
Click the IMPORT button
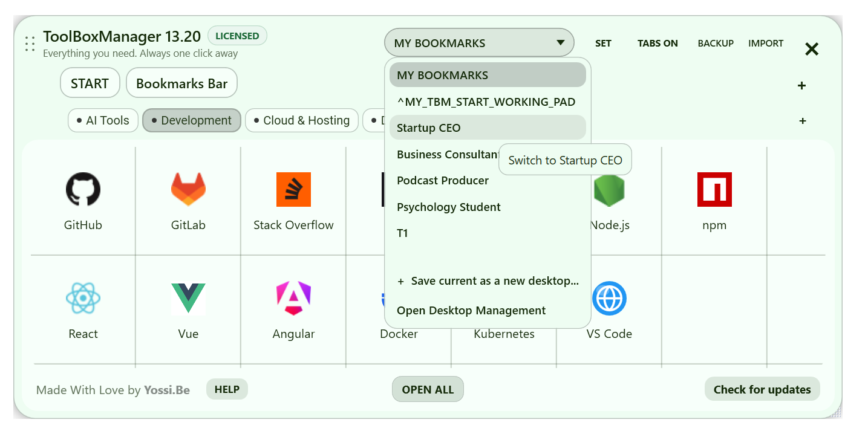pyautogui.click(x=766, y=44)
